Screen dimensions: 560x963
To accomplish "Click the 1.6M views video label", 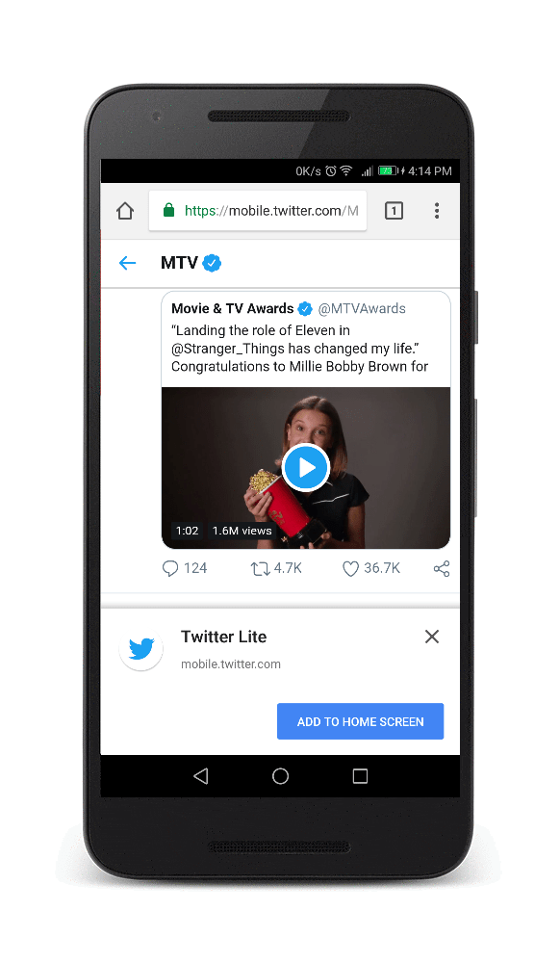I will point(242,531).
